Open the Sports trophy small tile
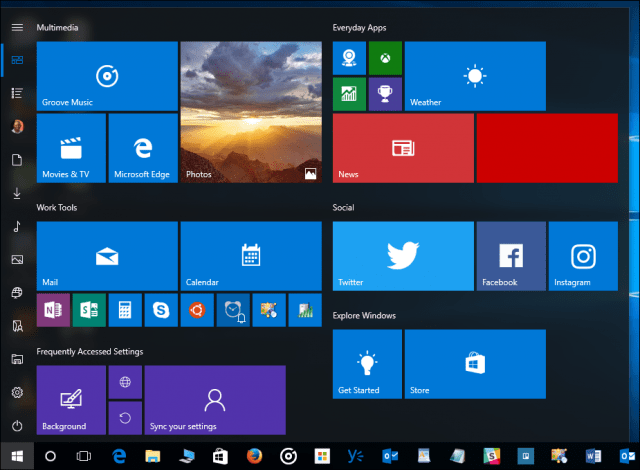 pos(385,94)
